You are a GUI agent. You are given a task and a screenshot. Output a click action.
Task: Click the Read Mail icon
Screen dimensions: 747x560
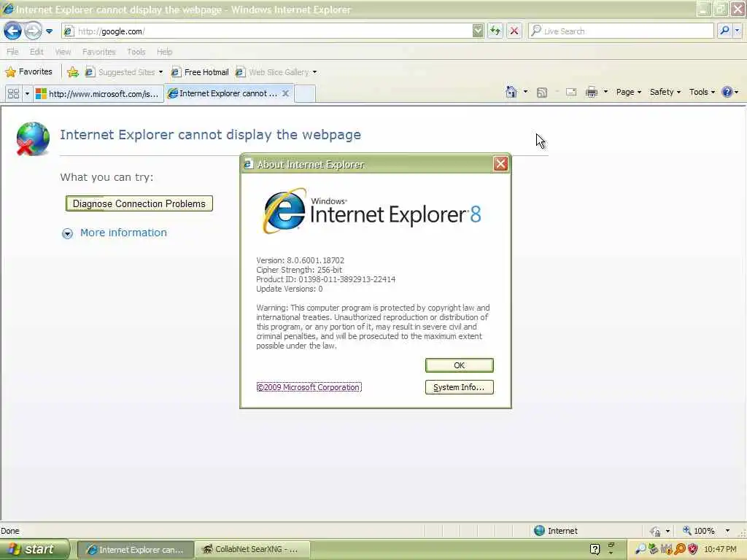(x=571, y=92)
